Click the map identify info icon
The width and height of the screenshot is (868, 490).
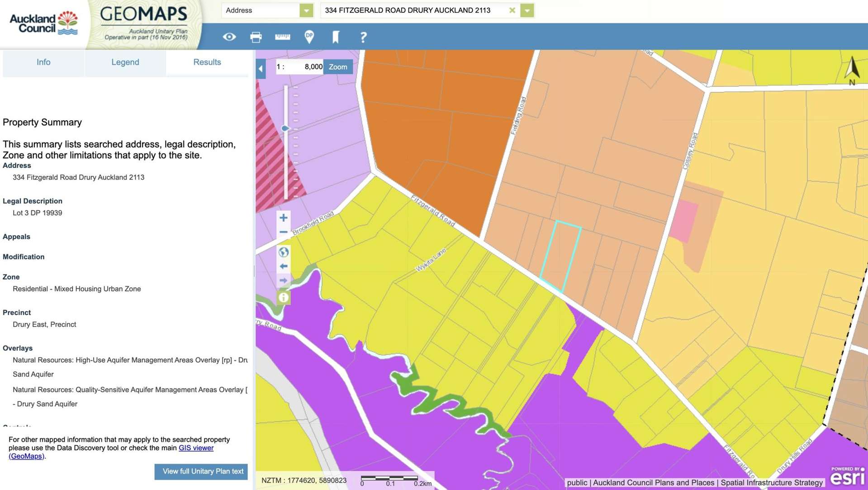(284, 297)
